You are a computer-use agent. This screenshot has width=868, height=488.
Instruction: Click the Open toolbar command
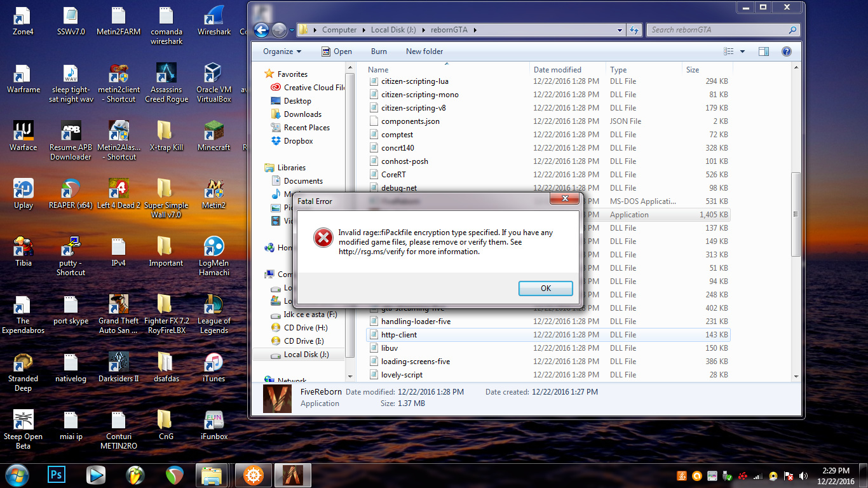[336, 51]
